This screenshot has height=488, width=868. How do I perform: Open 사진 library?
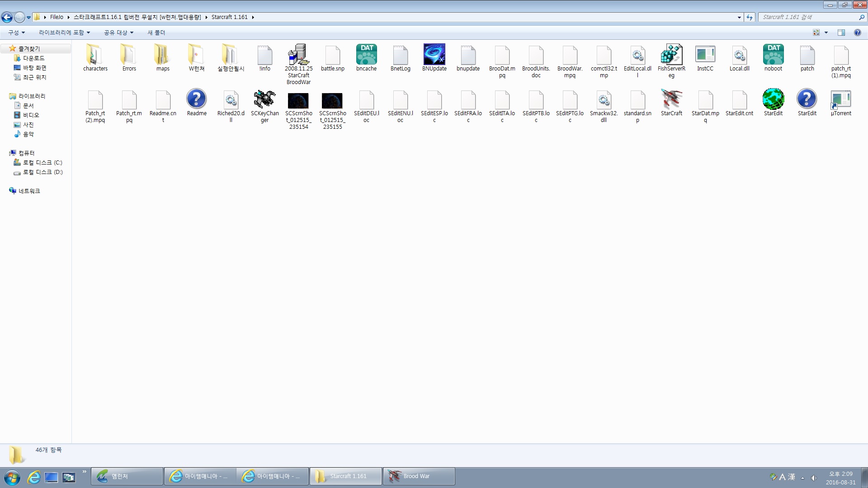point(28,125)
